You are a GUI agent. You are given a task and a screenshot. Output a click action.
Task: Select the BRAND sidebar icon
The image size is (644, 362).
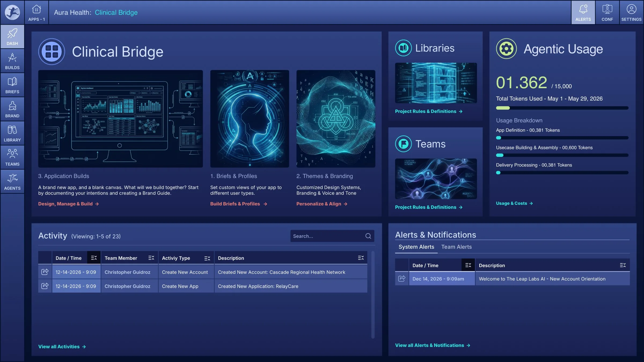[x=12, y=109]
